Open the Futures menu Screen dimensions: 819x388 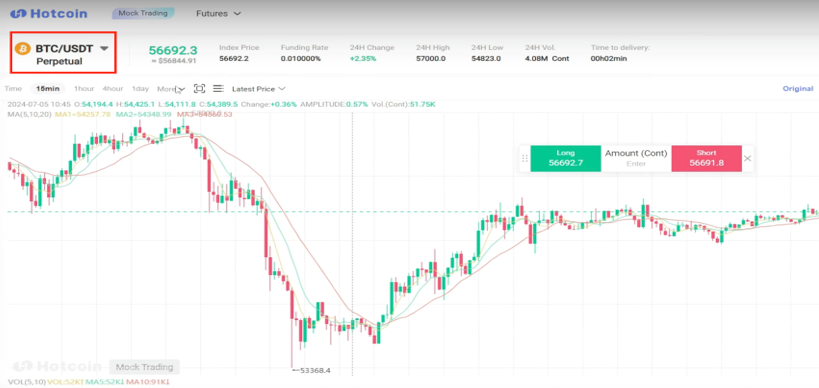click(218, 14)
